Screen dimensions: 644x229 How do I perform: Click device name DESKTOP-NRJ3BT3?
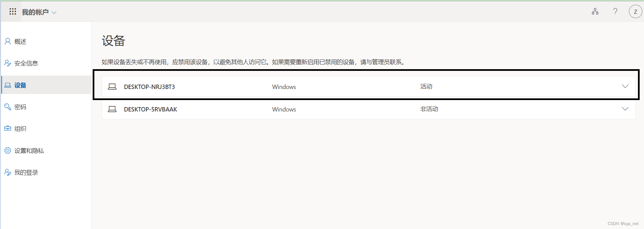[149, 87]
